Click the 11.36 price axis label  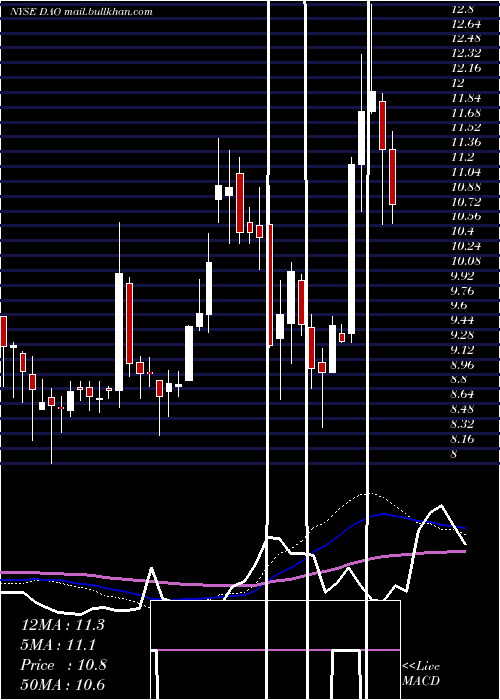466,142
